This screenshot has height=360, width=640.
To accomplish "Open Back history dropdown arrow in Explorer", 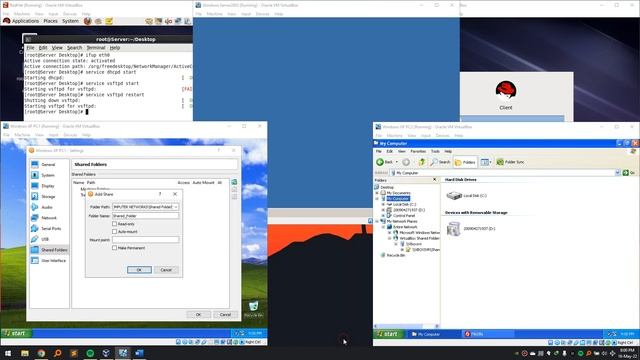I will 396,162.
